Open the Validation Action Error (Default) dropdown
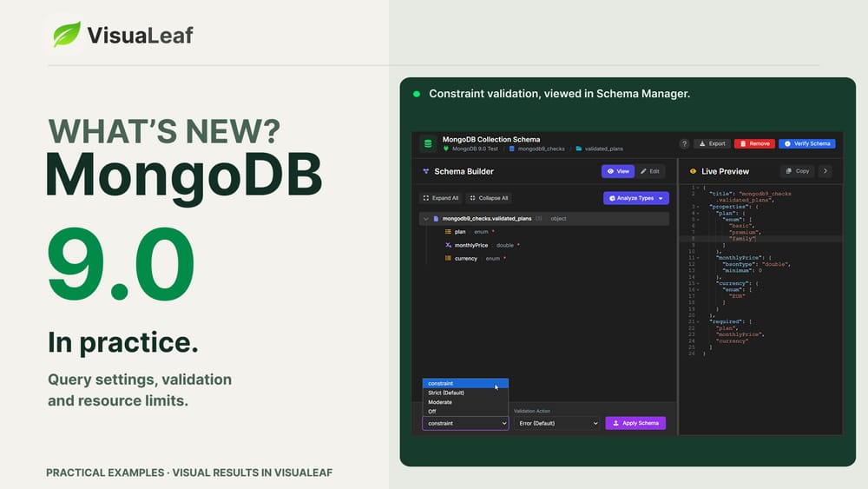This screenshot has width=868, height=489. point(556,423)
